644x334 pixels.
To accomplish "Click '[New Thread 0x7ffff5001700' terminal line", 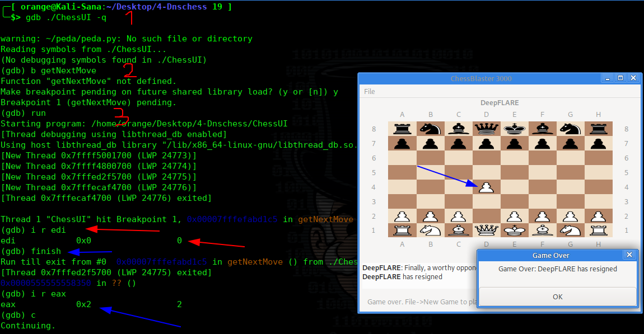I will 99,156.
